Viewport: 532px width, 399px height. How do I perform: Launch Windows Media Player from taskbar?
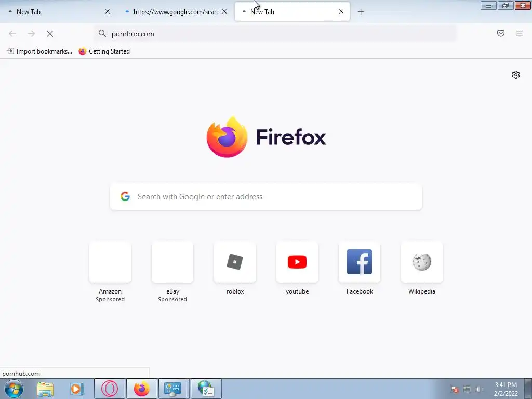click(77, 389)
